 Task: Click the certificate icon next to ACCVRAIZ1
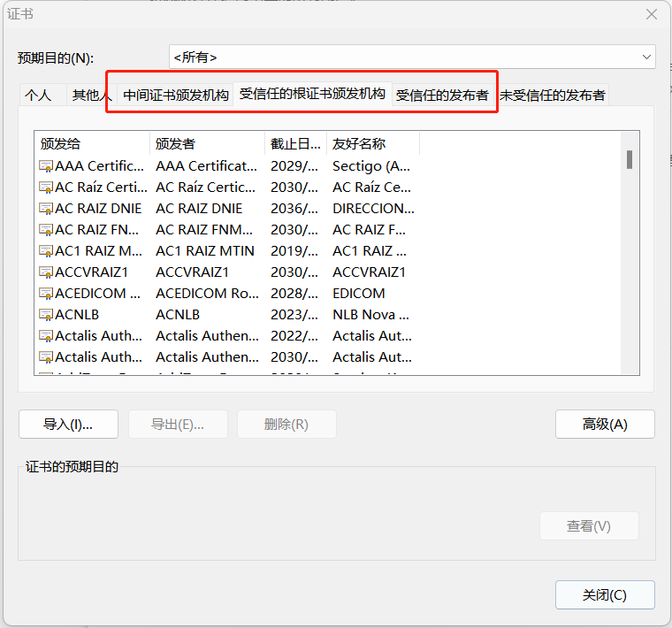(x=46, y=272)
